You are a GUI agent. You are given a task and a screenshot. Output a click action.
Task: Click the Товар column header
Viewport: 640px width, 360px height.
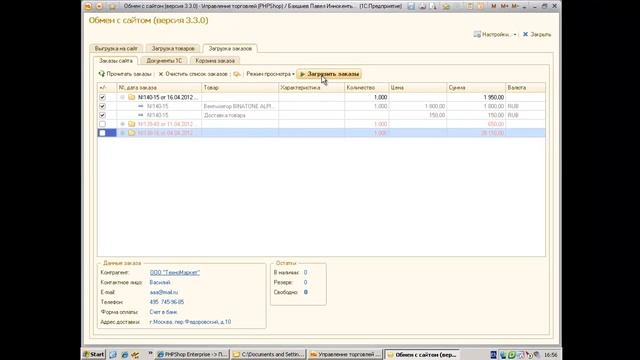[240, 87]
